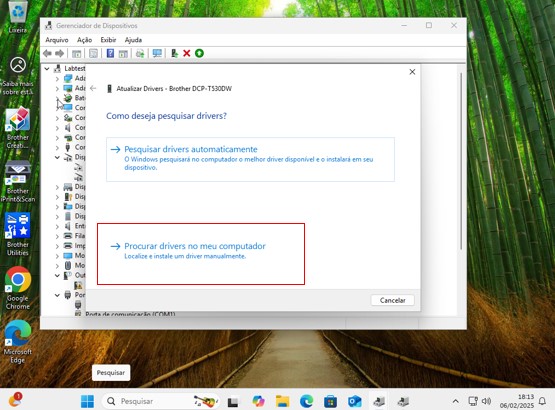Screen dimensions: 555x410
Task: Click the red X uninstall device icon
Action: pos(187,53)
